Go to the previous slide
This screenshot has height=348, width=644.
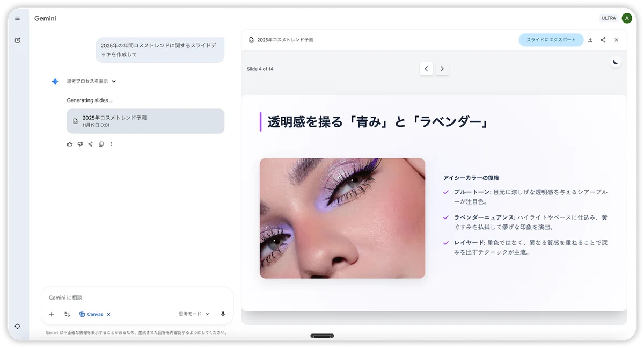tap(426, 69)
